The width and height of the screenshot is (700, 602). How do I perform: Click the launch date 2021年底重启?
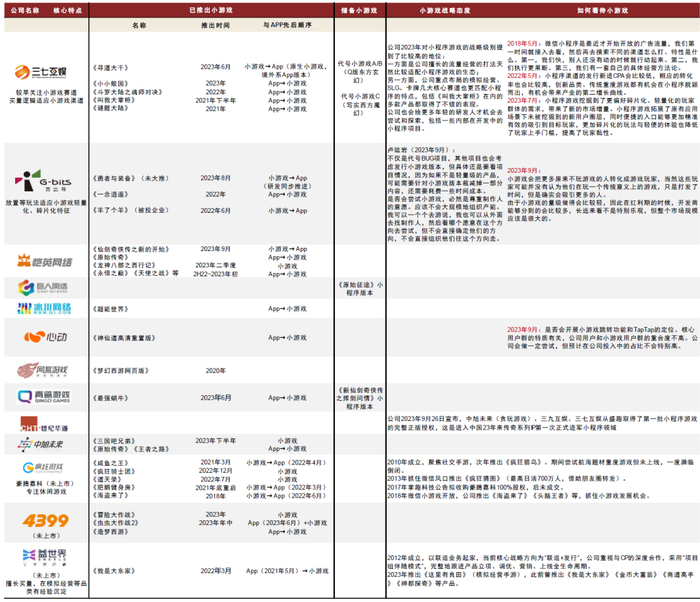coord(215,488)
